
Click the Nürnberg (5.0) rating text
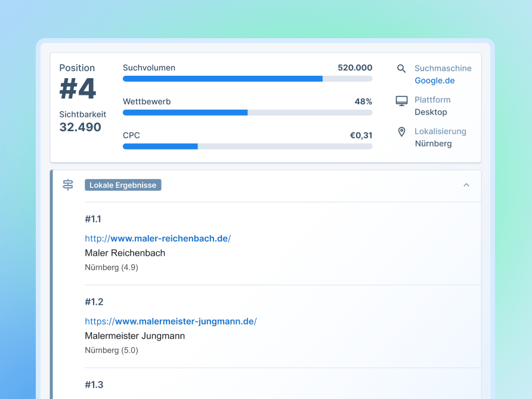coord(112,350)
